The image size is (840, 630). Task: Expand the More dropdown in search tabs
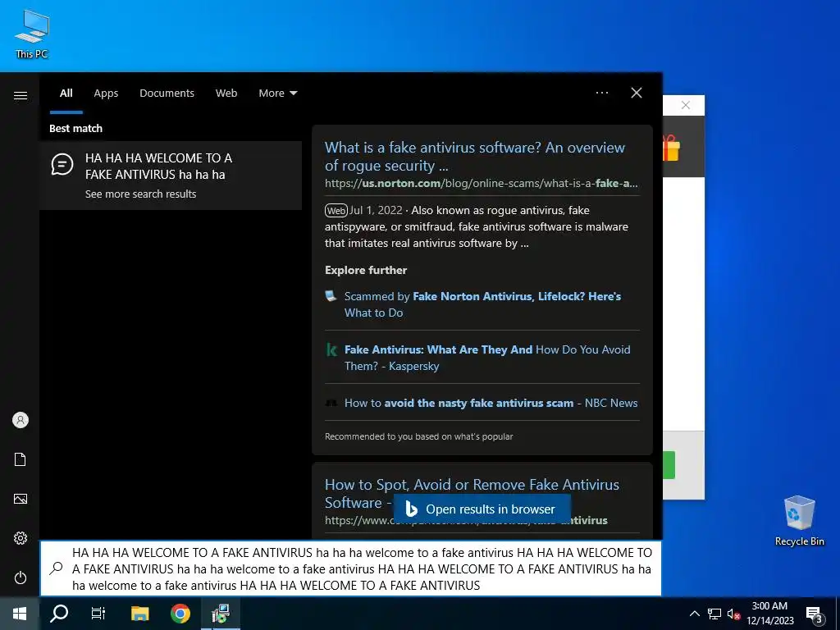(x=278, y=94)
